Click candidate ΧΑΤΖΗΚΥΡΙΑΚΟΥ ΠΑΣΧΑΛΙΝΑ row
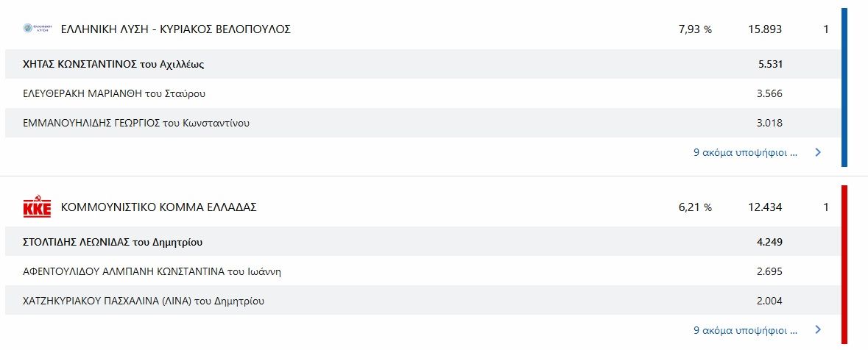Screen dimensions: 868x350 click(x=423, y=301)
